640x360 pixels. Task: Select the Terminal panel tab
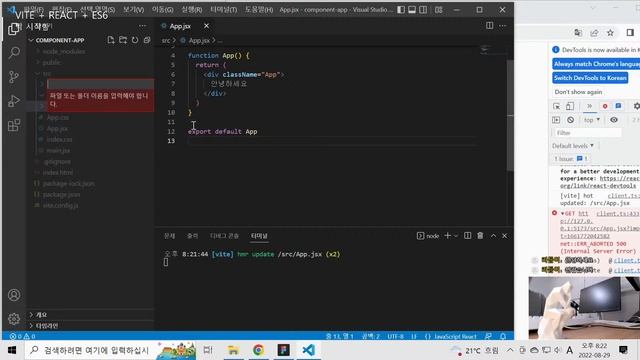[x=259, y=236]
